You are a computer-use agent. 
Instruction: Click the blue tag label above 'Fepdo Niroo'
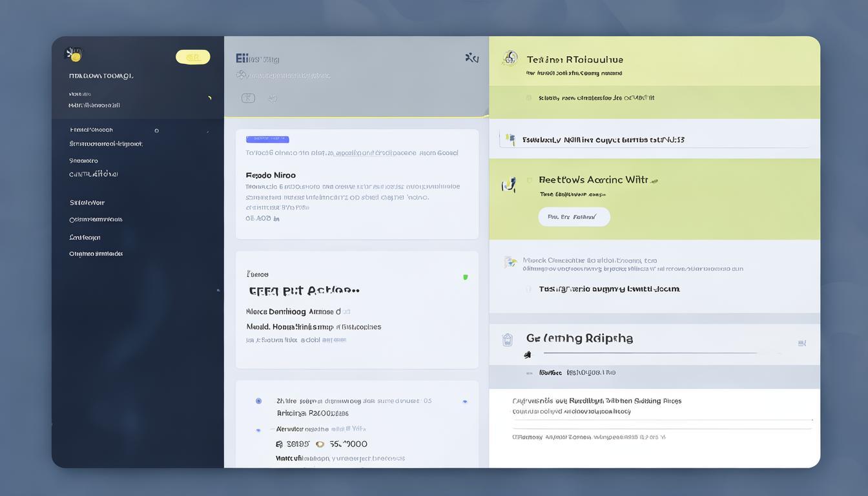(267, 139)
